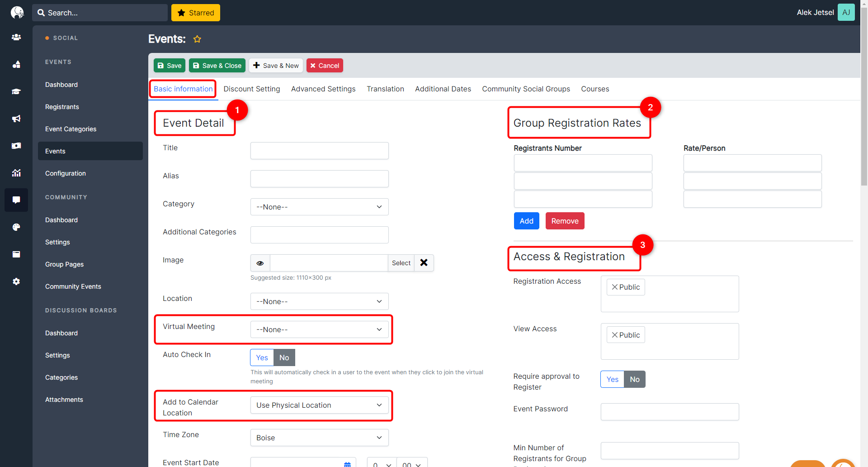The height and width of the screenshot is (467, 868).
Task: Click the app logo icon
Action: click(x=17, y=12)
